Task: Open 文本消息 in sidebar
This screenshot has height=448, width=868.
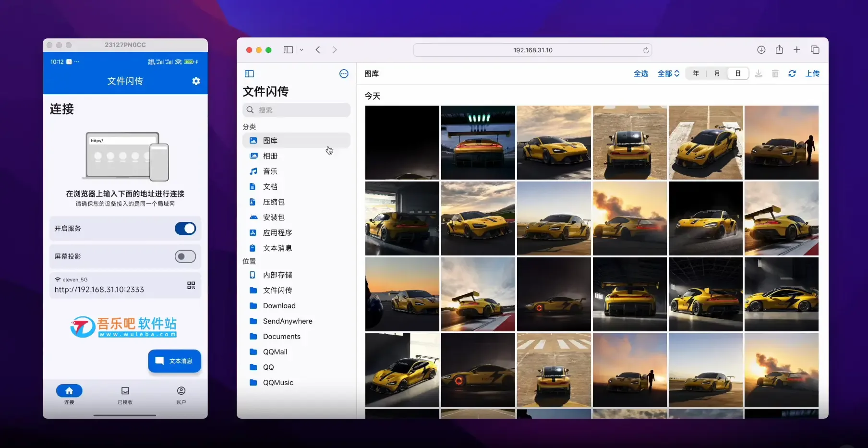Action: pyautogui.click(x=296, y=248)
